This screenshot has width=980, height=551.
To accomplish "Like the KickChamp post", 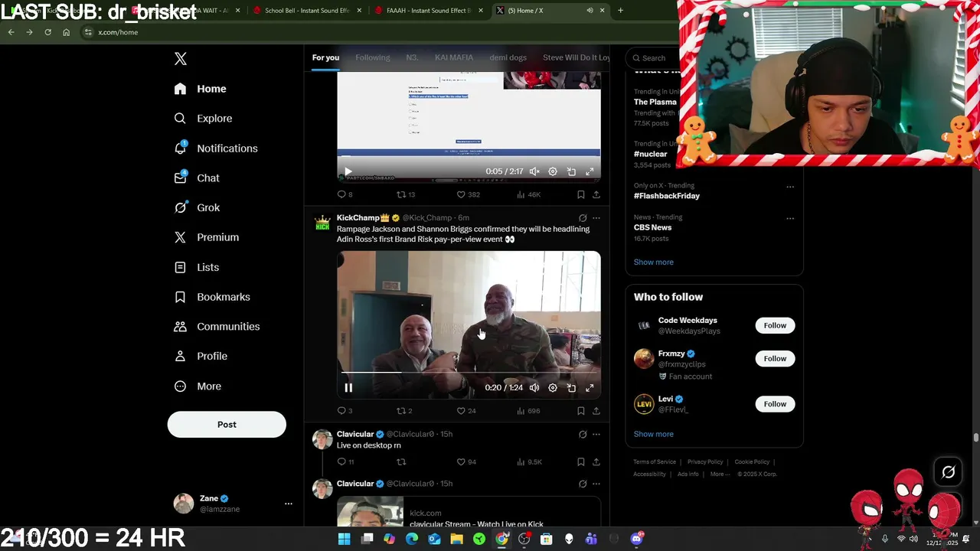I will 461,411.
